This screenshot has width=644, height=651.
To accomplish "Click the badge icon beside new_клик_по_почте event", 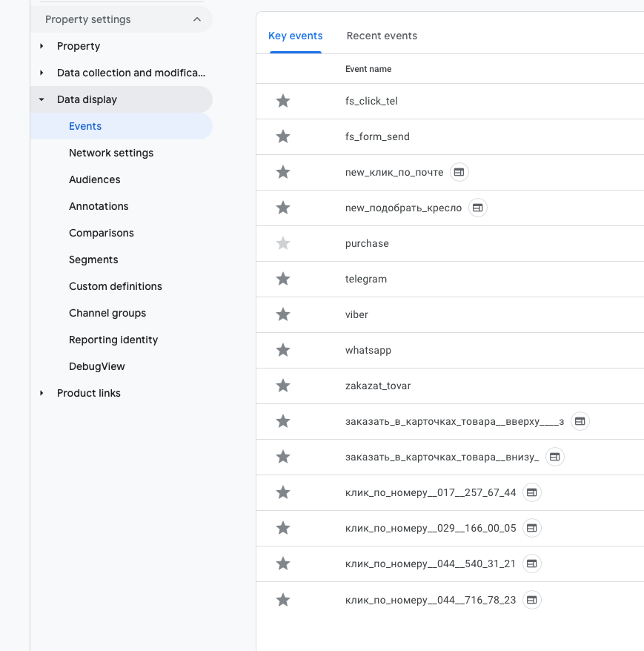I will point(459,172).
